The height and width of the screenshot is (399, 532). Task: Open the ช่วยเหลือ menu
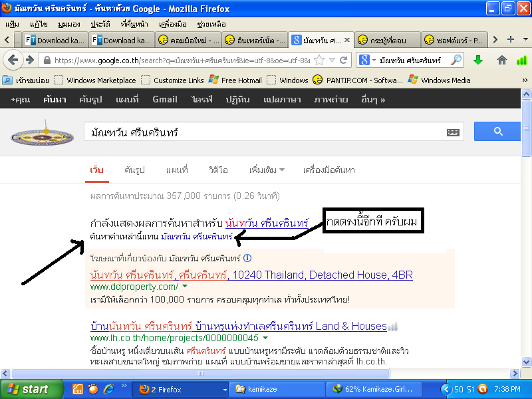[211, 24]
